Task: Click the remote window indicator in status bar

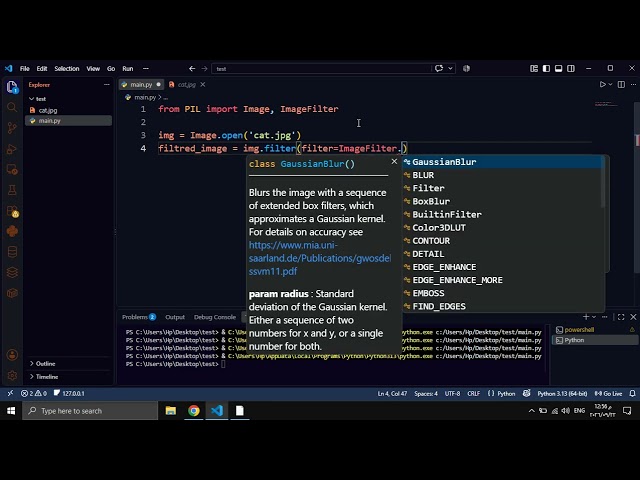Action: [x=10, y=393]
